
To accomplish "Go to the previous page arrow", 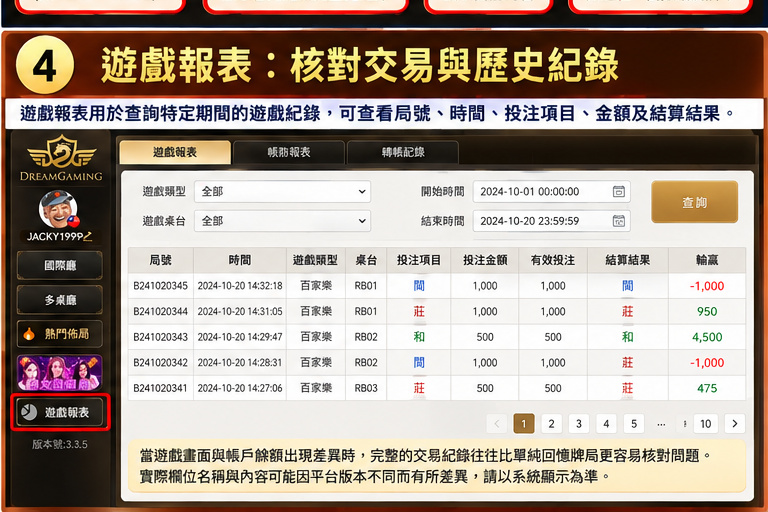I will (497, 424).
